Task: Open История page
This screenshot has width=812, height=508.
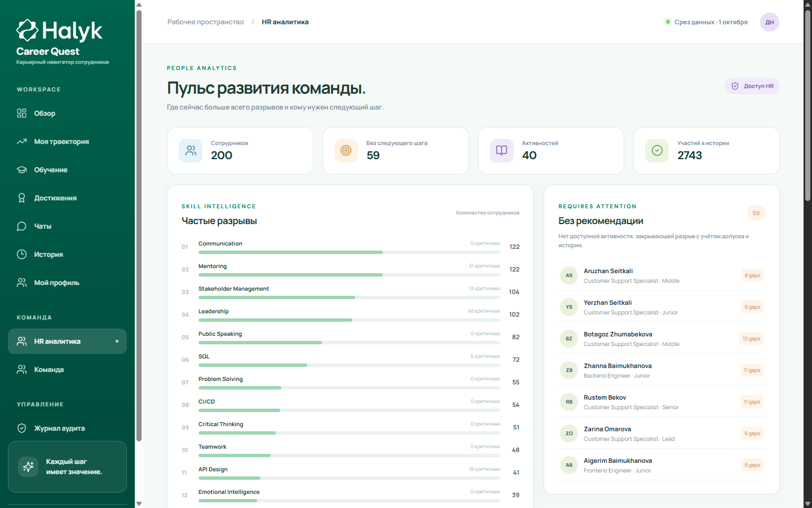Action: [x=67, y=255]
